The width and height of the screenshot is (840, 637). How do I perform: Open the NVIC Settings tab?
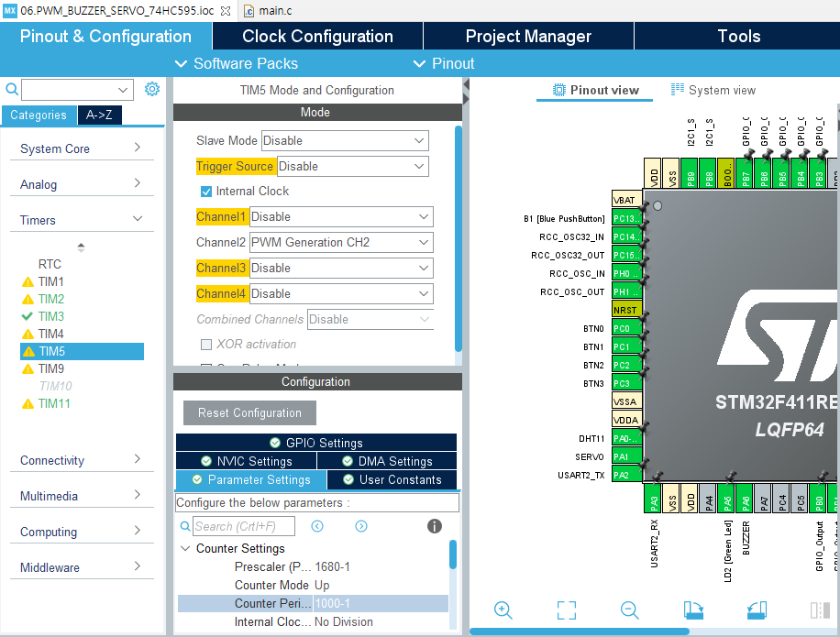246,461
